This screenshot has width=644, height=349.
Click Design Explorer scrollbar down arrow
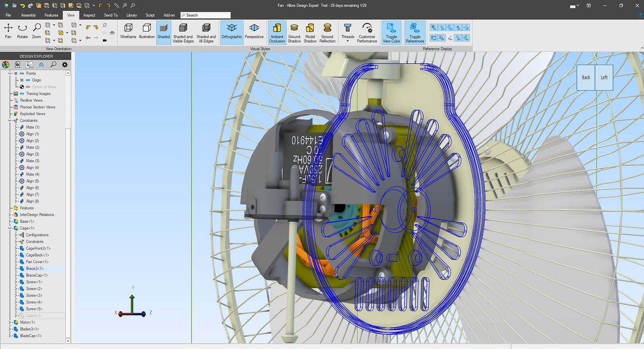[68, 341]
